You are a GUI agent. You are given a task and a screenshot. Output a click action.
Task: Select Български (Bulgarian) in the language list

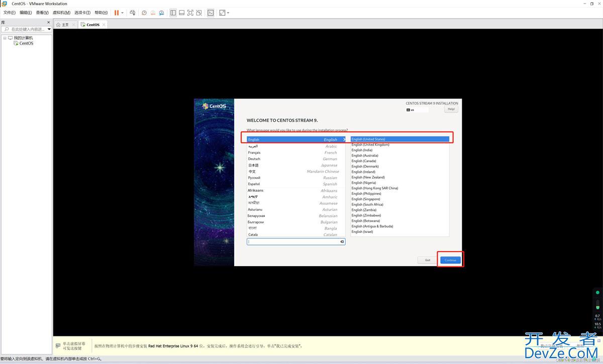click(297, 222)
